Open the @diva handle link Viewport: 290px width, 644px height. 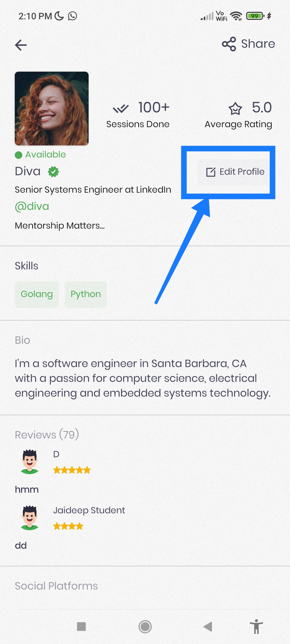pyautogui.click(x=32, y=206)
